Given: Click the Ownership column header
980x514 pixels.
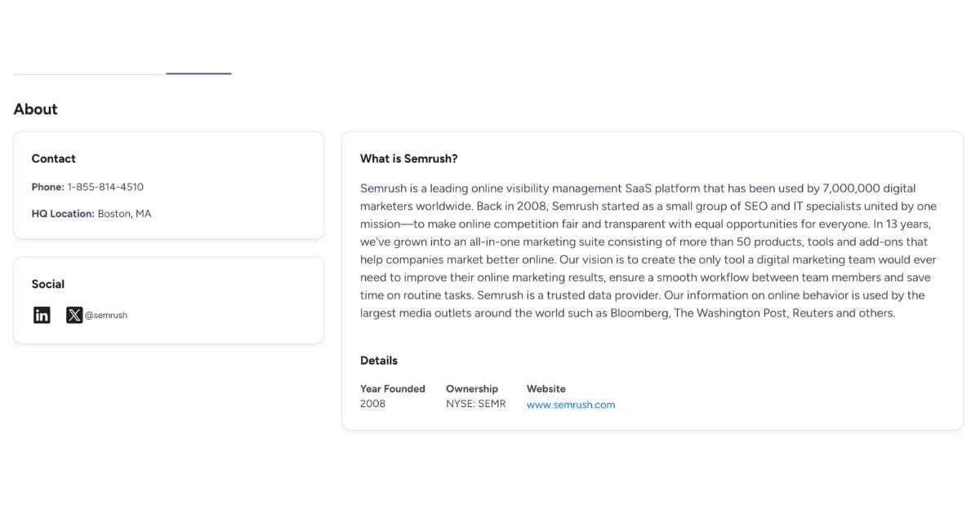Looking at the screenshot, I should (x=473, y=388).
